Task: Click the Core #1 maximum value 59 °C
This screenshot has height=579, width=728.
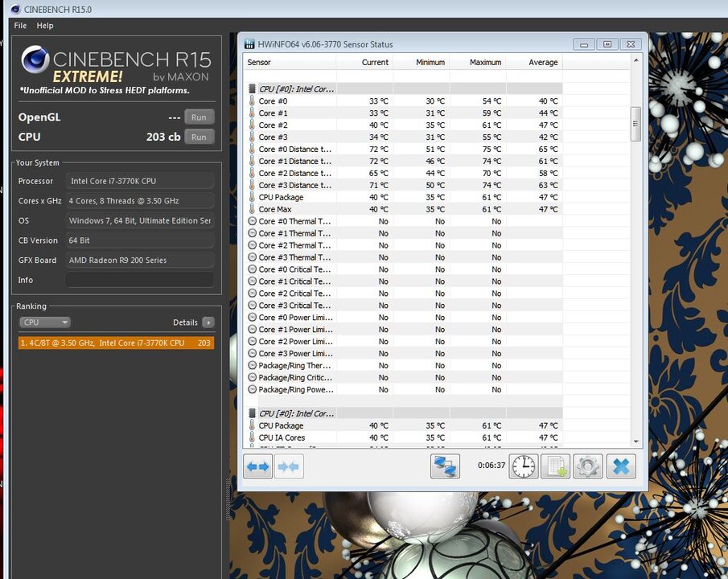Action: 492,113
